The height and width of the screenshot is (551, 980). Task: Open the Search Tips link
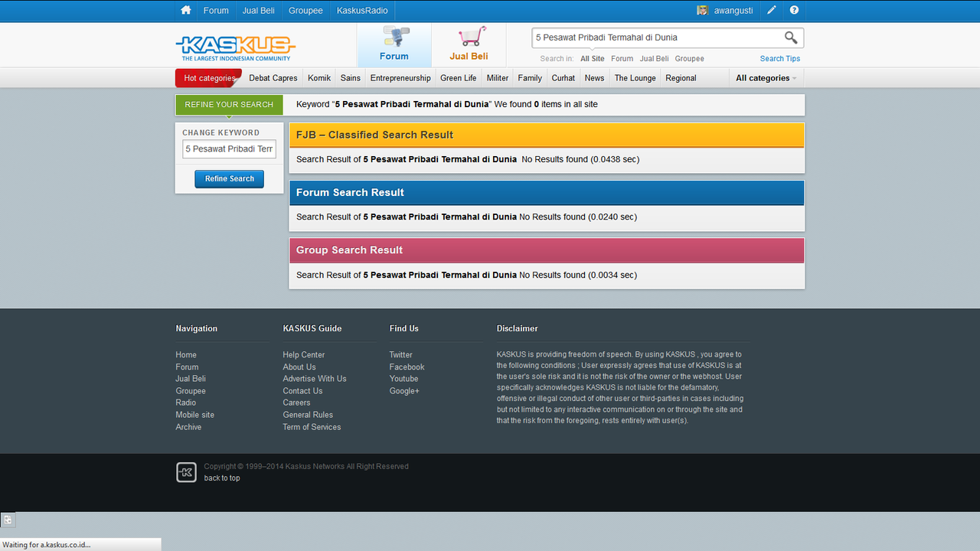(780, 58)
